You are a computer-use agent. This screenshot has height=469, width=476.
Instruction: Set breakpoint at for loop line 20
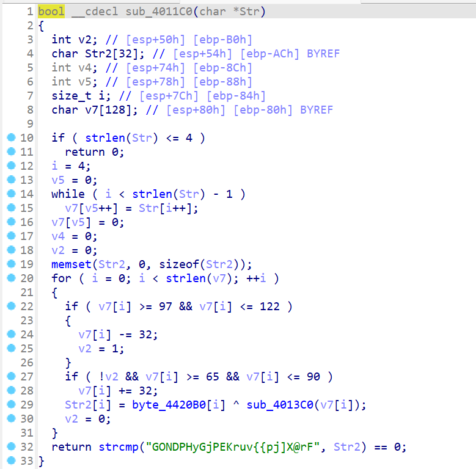click(10, 278)
